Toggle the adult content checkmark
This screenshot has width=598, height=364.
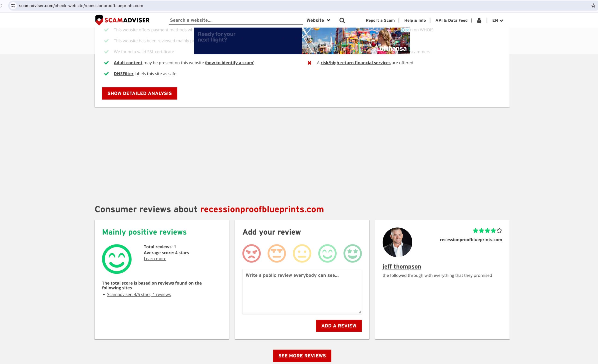106,62
